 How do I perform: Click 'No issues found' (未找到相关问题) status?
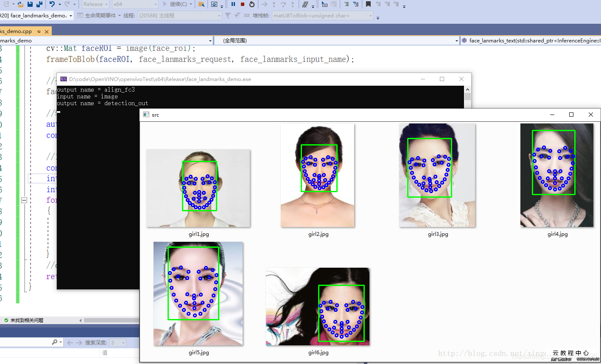(x=24, y=320)
